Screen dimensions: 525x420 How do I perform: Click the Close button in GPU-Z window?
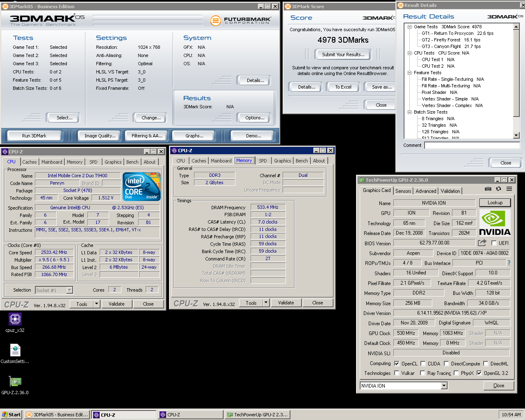pos(498,386)
